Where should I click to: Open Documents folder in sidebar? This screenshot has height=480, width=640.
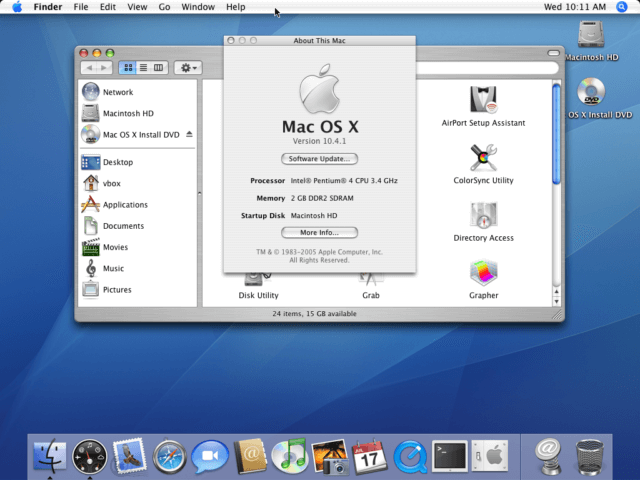(x=137, y=226)
